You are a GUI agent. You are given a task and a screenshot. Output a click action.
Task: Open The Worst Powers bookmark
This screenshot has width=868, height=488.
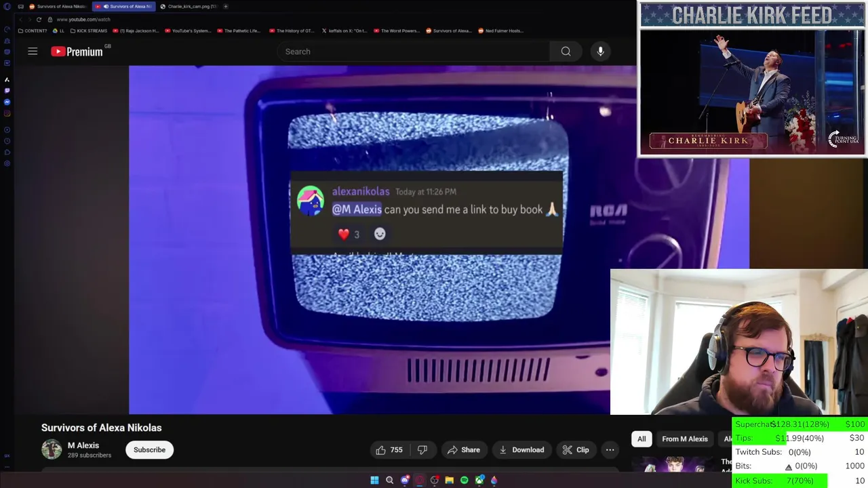pyautogui.click(x=398, y=30)
